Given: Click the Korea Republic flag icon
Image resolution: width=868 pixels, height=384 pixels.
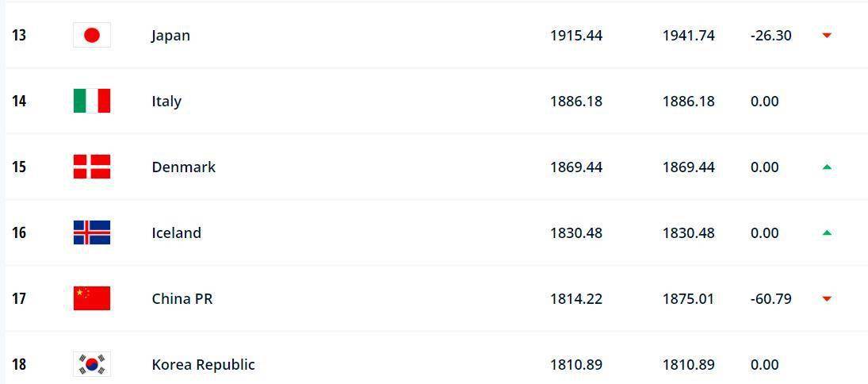Looking at the screenshot, I should (x=92, y=364).
